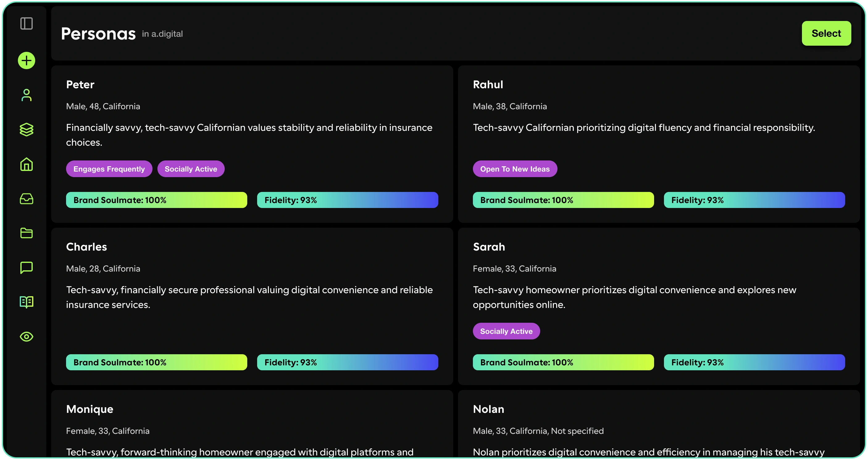Image resolution: width=868 pixels, height=461 pixels.
Task: Click Sarah's Brand Soulmate 100% bar
Action: pyautogui.click(x=563, y=362)
